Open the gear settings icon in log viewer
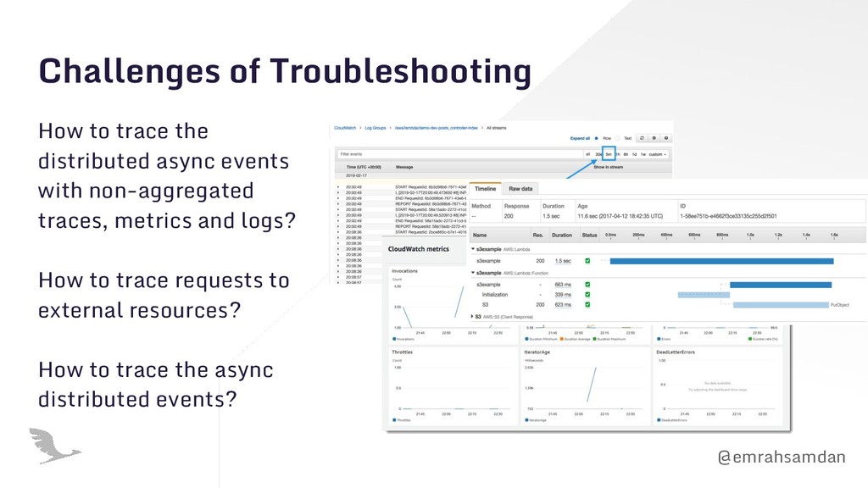The image size is (868, 488). point(654,138)
